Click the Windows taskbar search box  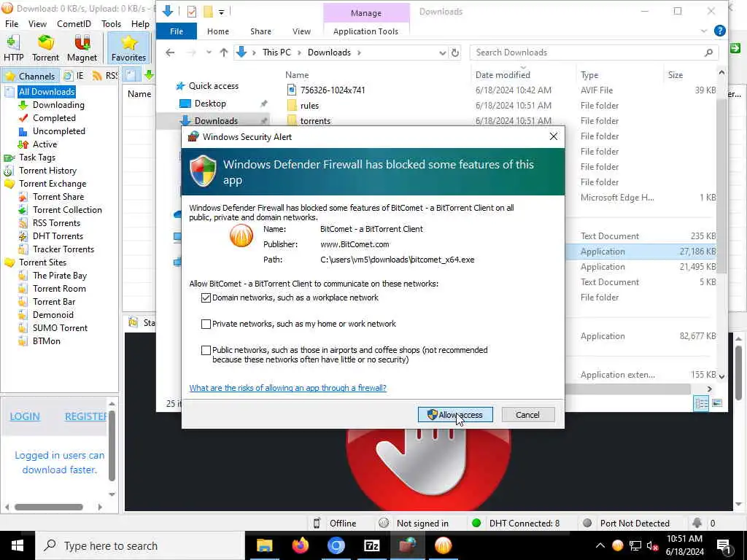click(x=139, y=545)
